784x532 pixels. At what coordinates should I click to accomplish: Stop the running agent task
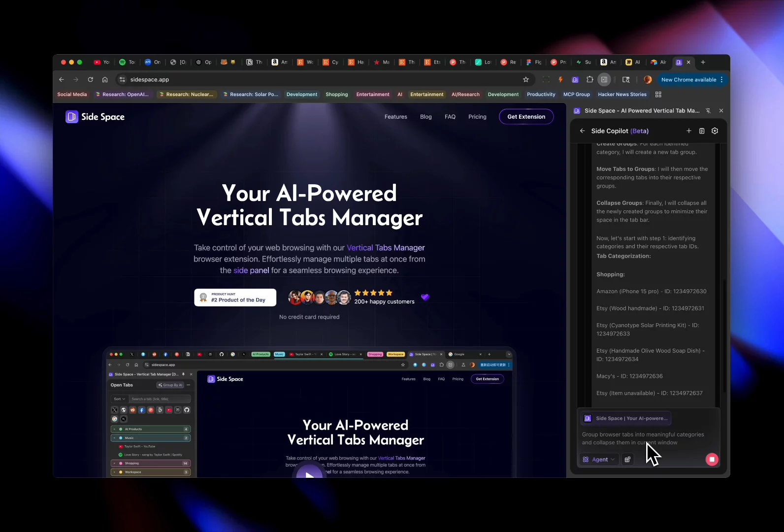(x=712, y=460)
